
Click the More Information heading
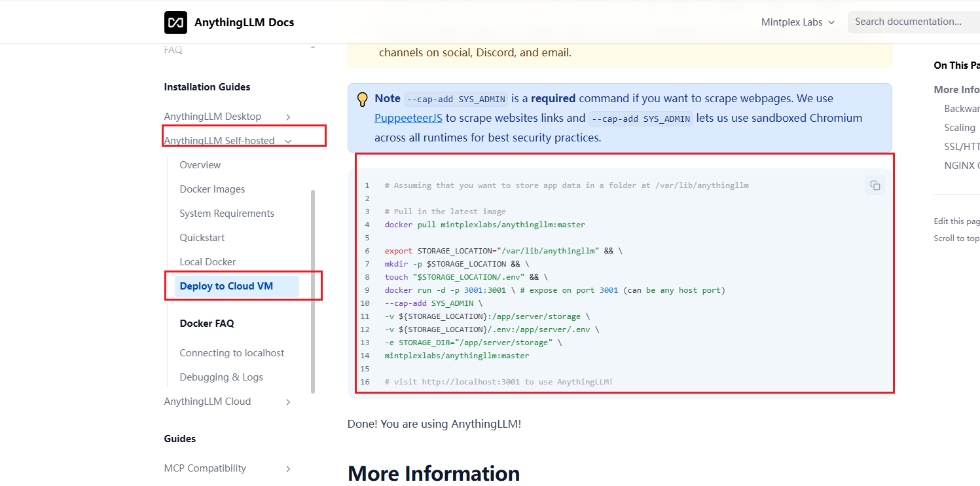433,474
